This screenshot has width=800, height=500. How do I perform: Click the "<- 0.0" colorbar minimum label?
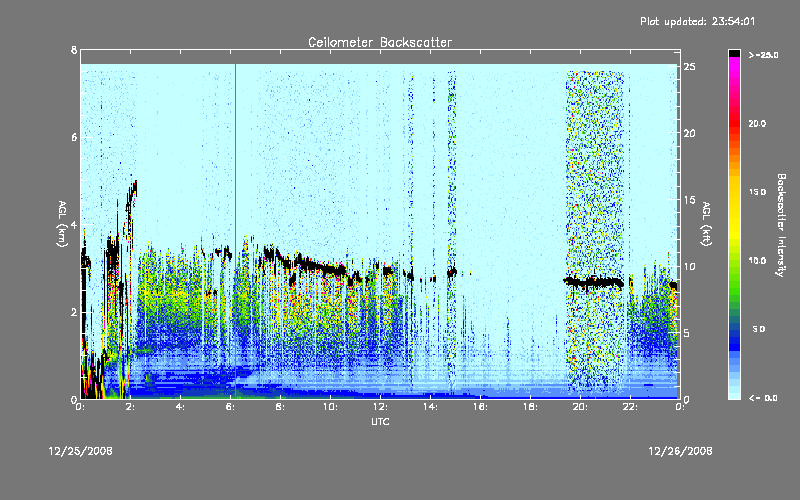coord(763,398)
